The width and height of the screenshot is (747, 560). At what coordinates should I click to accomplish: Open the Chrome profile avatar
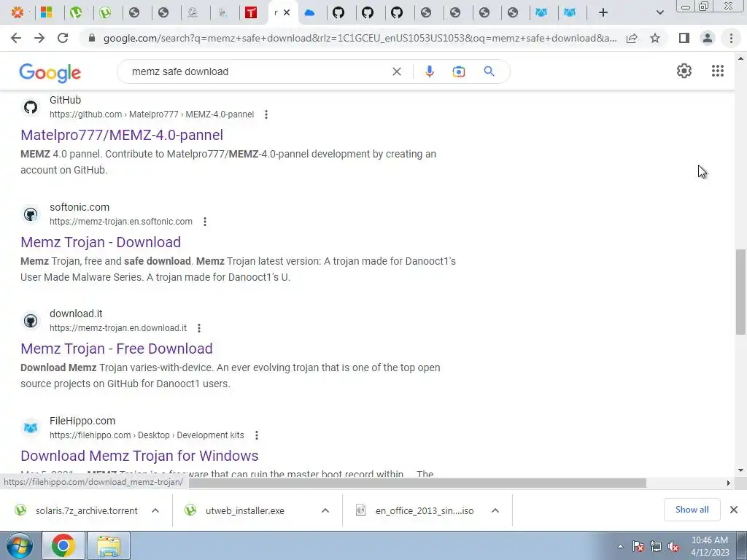pos(708,38)
